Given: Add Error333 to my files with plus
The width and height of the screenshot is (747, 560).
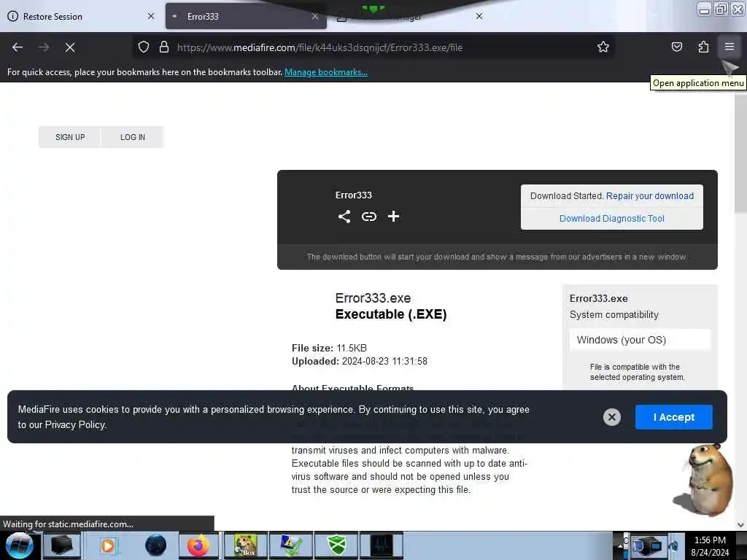Looking at the screenshot, I should coord(393,216).
